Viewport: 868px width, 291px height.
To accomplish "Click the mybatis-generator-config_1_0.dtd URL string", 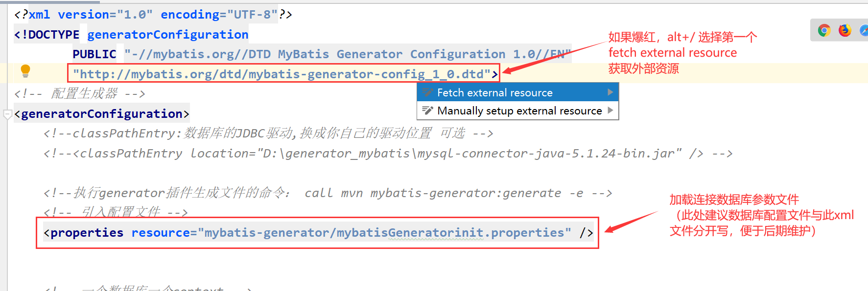I will pyautogui.click(x=282, y=74).
